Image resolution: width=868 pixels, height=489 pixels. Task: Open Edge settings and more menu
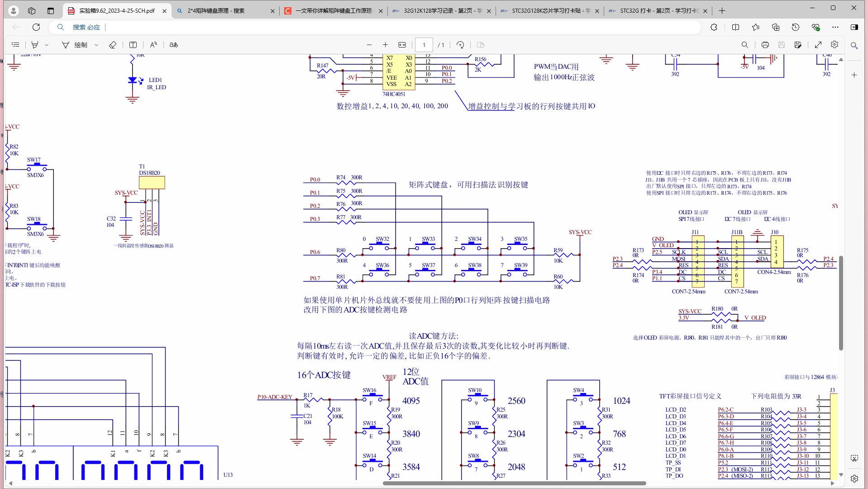coord(835,27)
